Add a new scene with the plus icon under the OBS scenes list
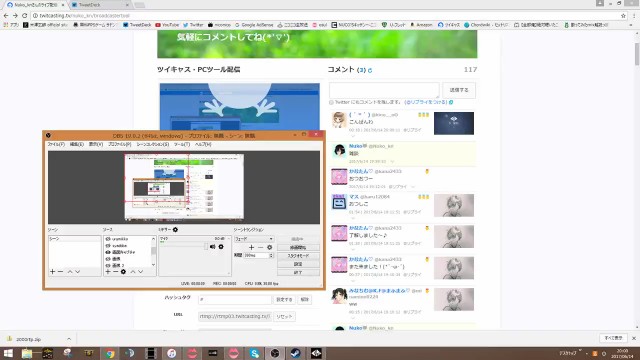 click(x=52, y=271)
